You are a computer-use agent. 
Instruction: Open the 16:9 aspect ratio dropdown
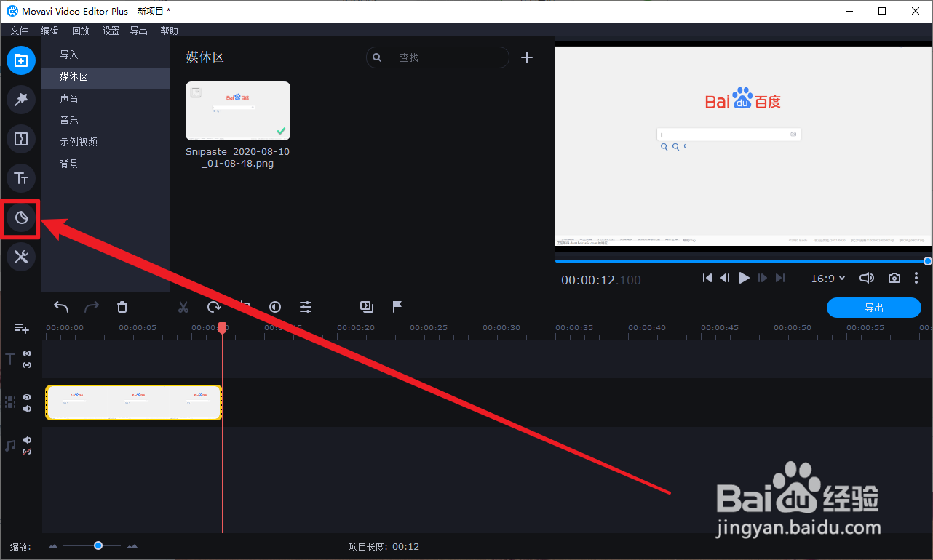(x=828, y=278)
